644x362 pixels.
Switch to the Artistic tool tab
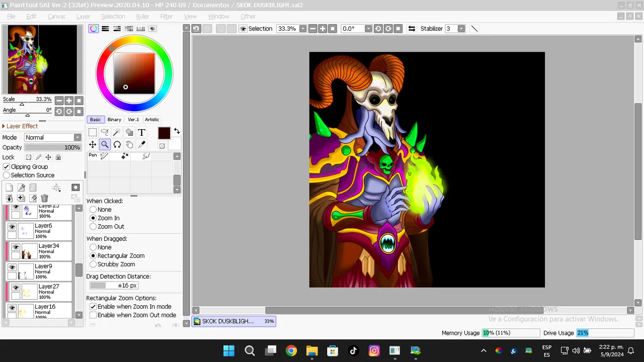click(152, 120)
